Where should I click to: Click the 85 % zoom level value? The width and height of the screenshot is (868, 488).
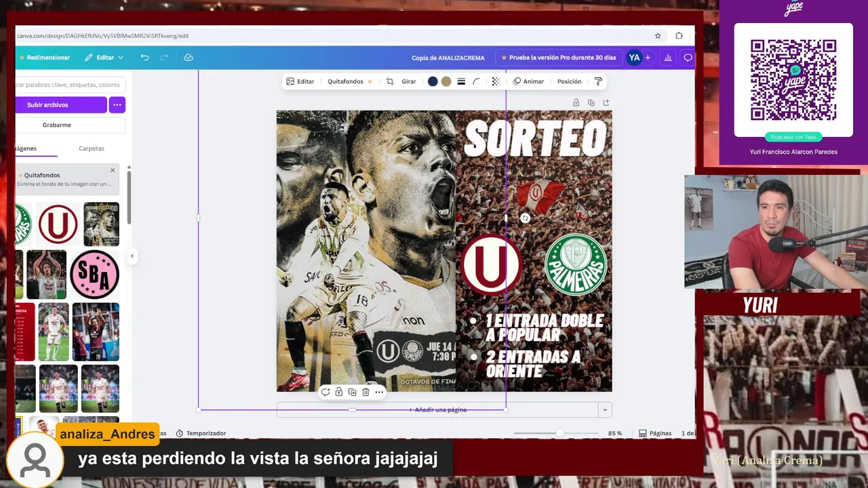pos(615,433)
